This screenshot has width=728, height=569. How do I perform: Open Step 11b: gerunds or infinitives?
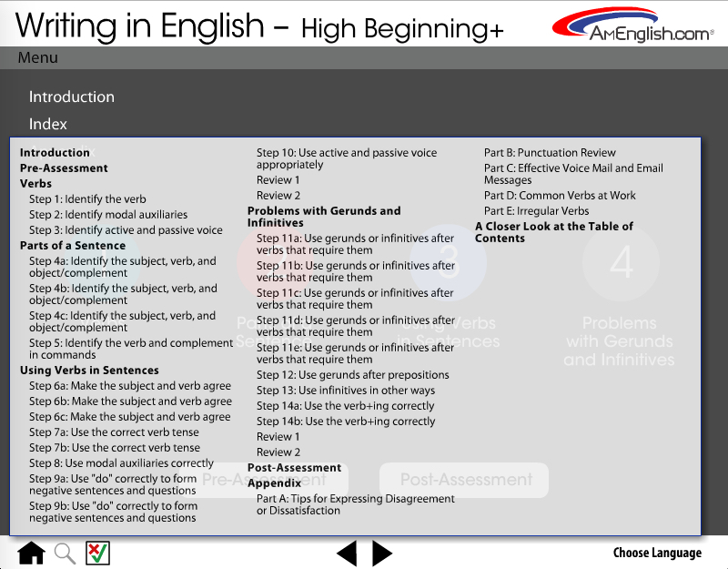coord(356,271)
